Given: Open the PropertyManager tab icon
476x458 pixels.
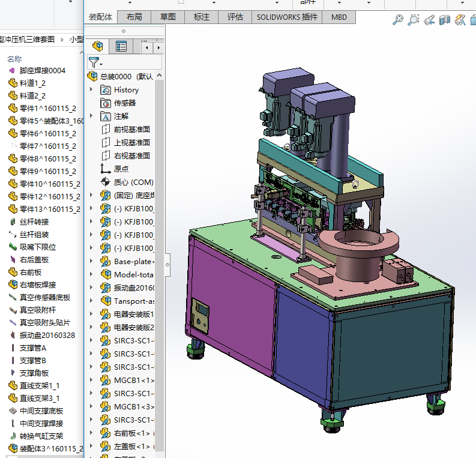Looking at the screenshot, I should (x=121, y=46).
